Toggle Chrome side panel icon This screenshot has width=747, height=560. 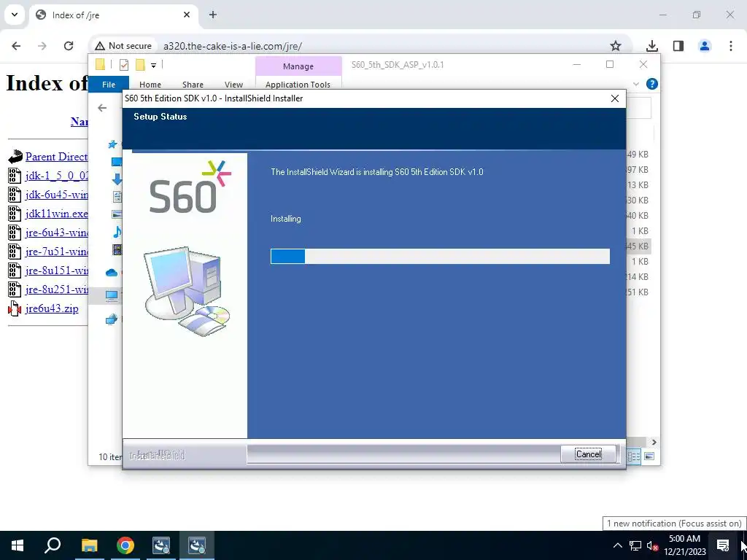pos(678,46)
